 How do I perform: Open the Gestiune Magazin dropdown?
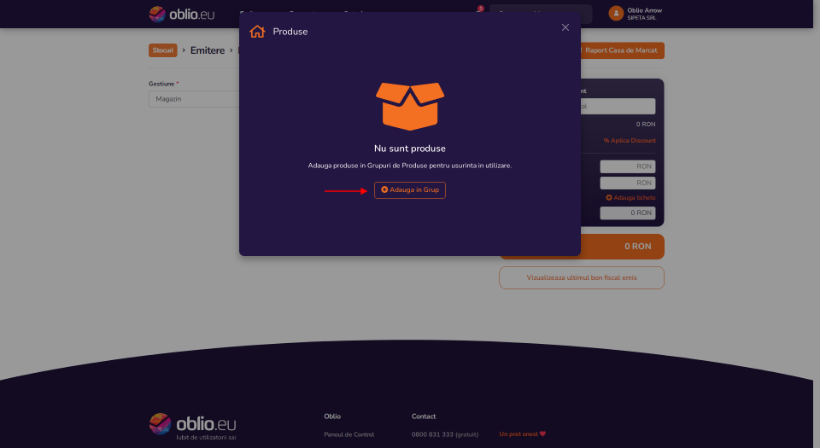(x=194, y=99)
